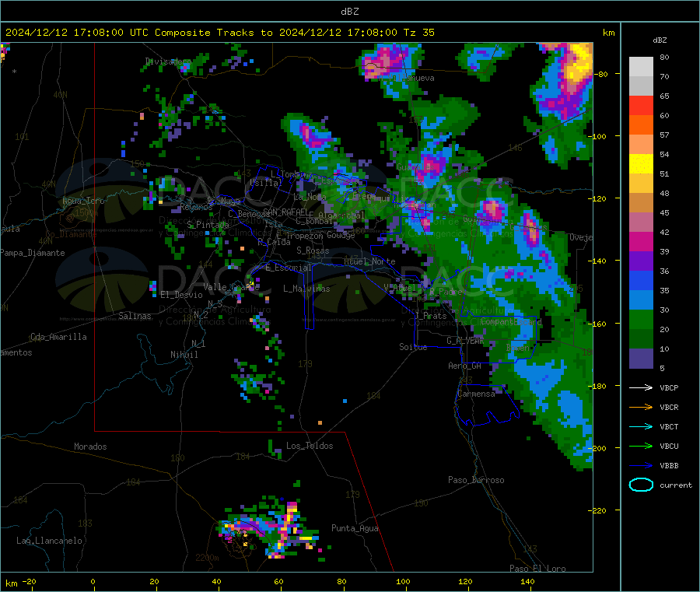Click the 'Paso_El_Loro' map label
This screenshot has height=592, width=700.
click(x=538, y=569)
